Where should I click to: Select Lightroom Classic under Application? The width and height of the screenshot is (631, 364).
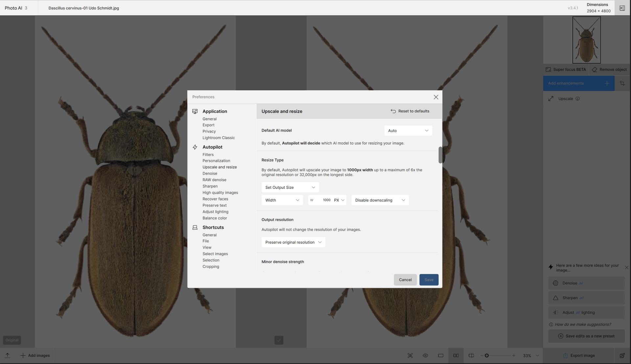pos(219,138)
